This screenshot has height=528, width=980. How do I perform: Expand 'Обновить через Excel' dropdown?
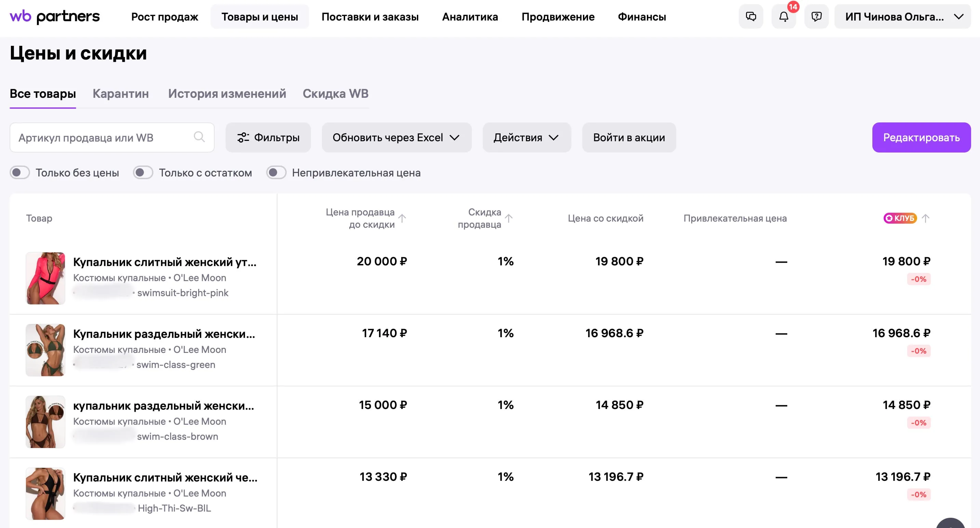(x=396, y=137)
